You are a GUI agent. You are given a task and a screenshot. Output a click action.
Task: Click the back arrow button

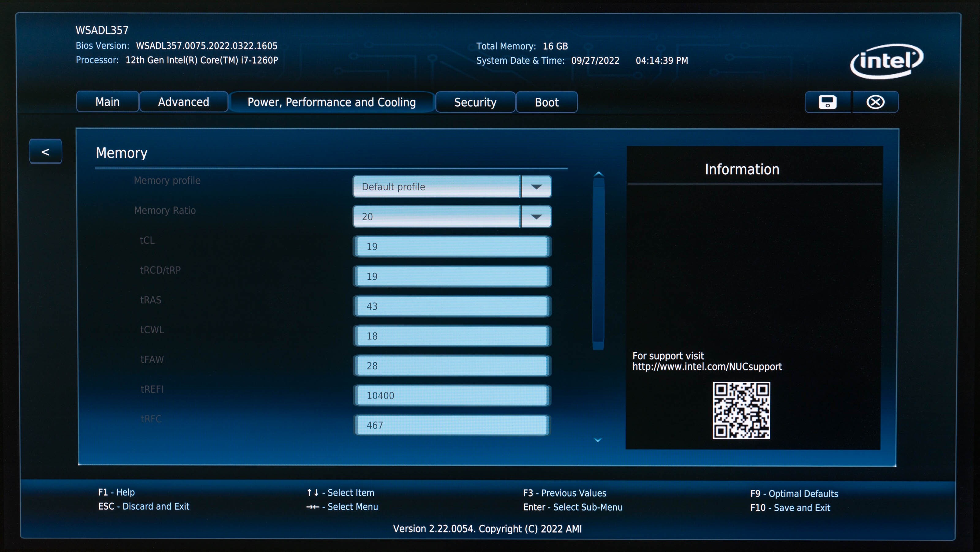coord(45,152)
